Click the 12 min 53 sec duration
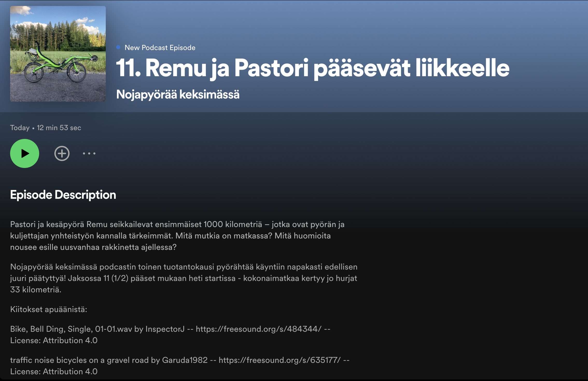The image size is (588, 381). pos(59,128)
